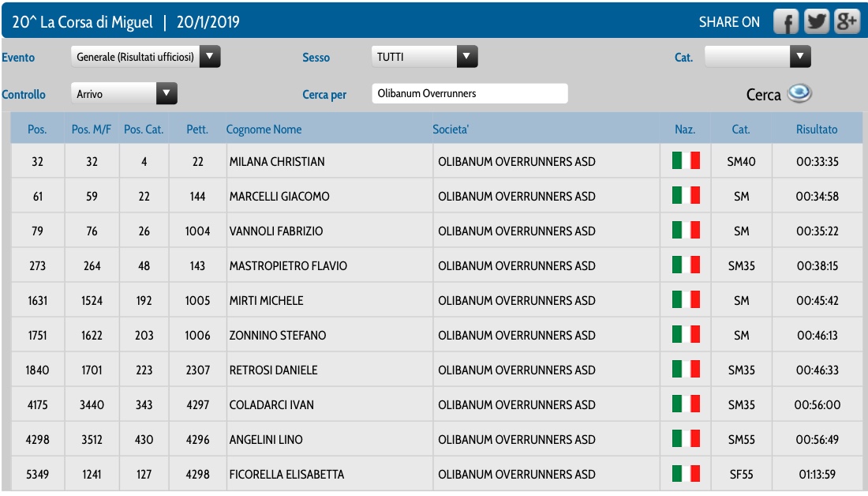868x496 pixels.
Task: Sort by Naz. column header
Action: [x=685, y=129]
